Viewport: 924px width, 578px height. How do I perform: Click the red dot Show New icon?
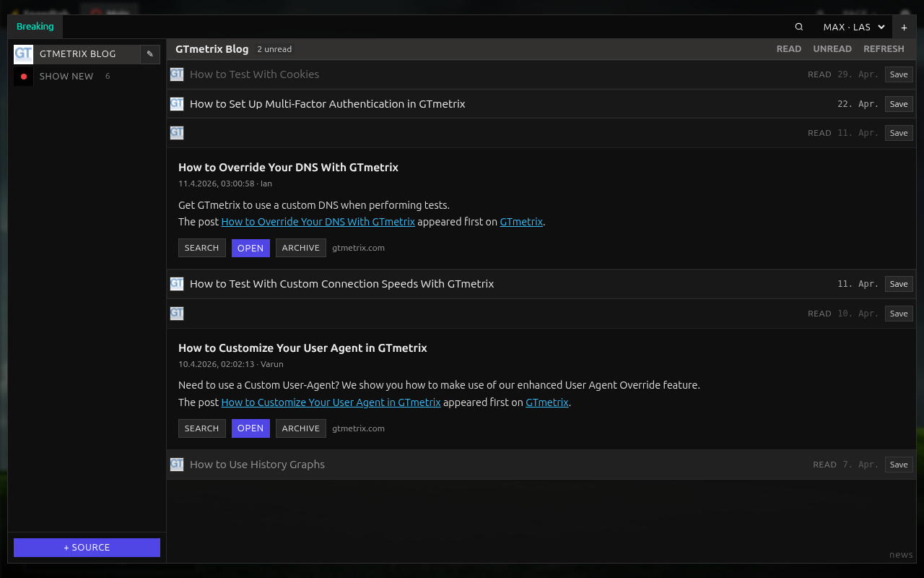pyautogui.click(x=23, y=76)
